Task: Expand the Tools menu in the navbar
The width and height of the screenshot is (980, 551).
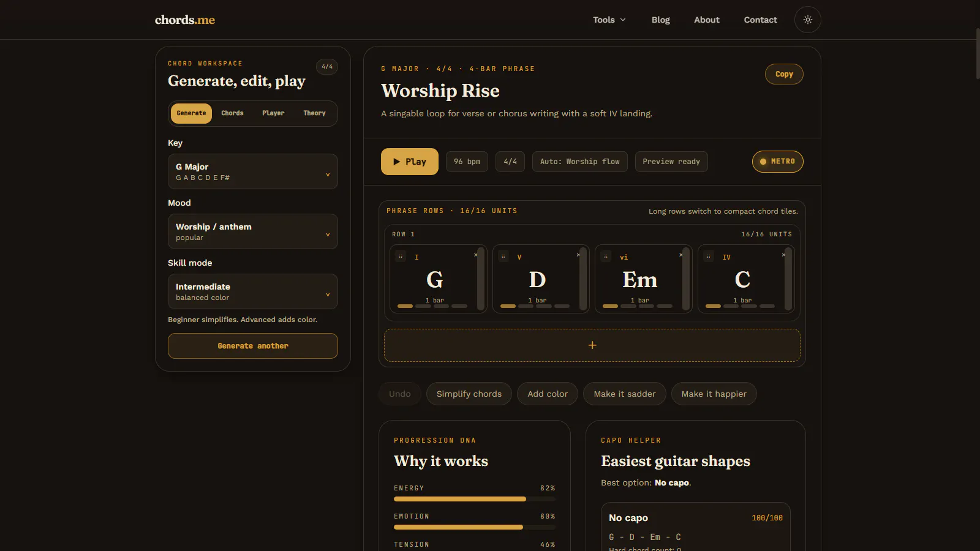Action: 609,20
